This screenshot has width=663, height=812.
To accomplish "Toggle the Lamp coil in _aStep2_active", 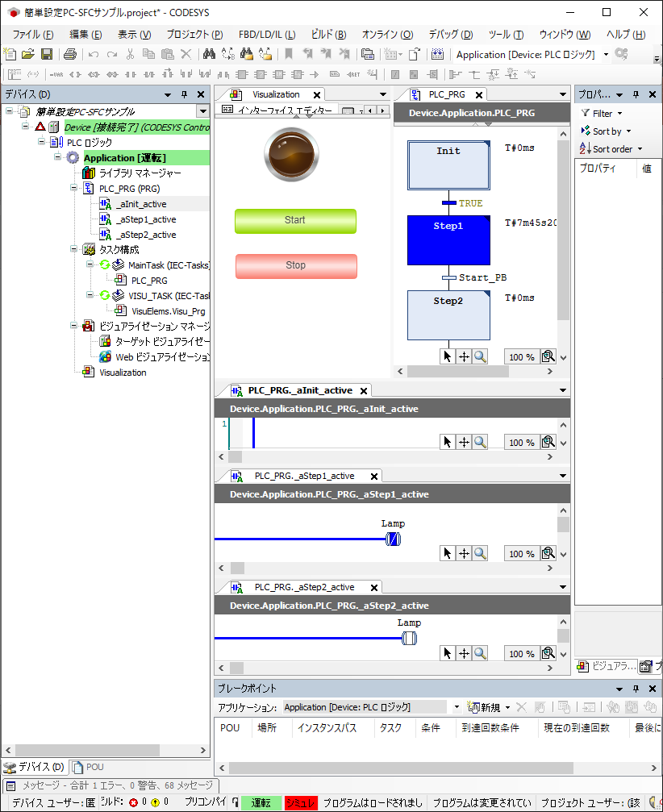I will (x=409, y=639).
